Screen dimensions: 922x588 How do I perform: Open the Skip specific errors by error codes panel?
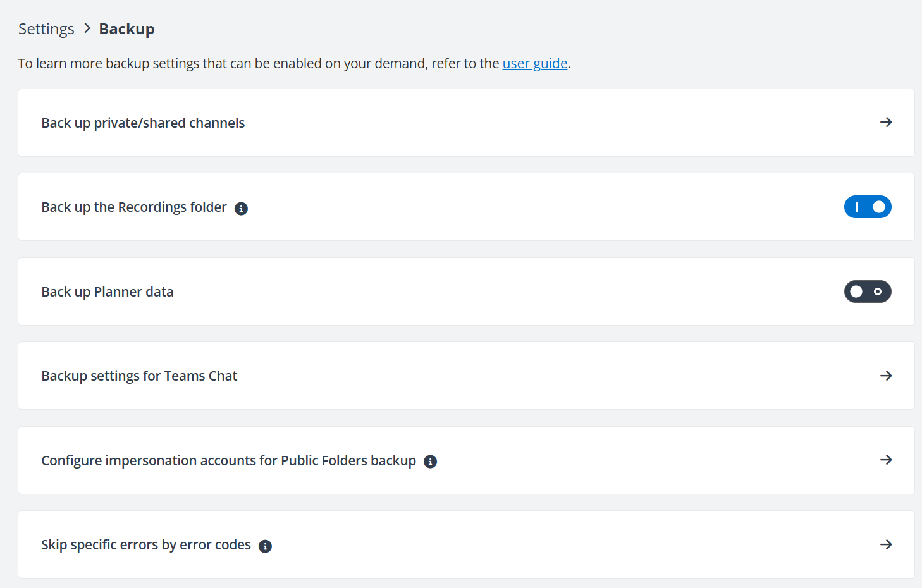[146, 544]
